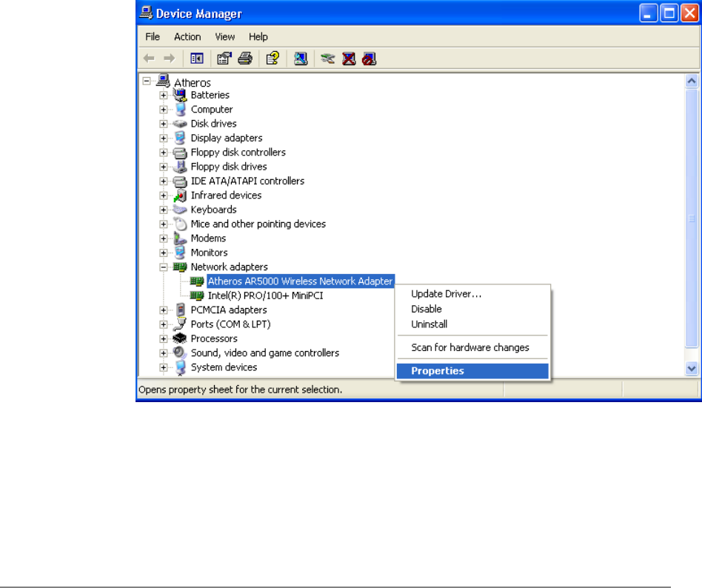Select the Atheros AR5000 Wireless Network Adapter row
702x588 pixels.
tap(301, 281)
